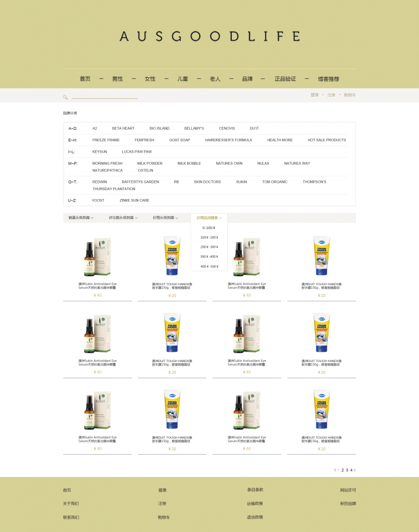Select the THURSDAY PLANTATION brand

(x=114, y=189)
